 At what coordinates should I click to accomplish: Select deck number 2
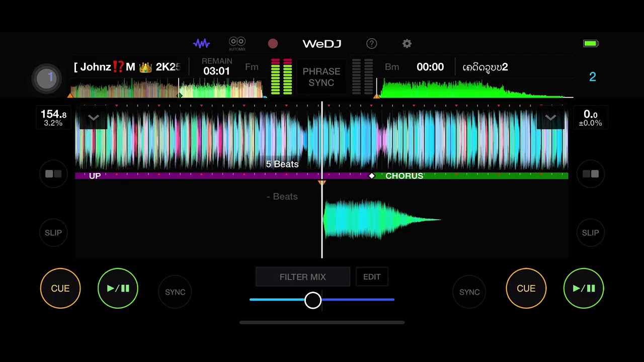(x=592, y=77)
